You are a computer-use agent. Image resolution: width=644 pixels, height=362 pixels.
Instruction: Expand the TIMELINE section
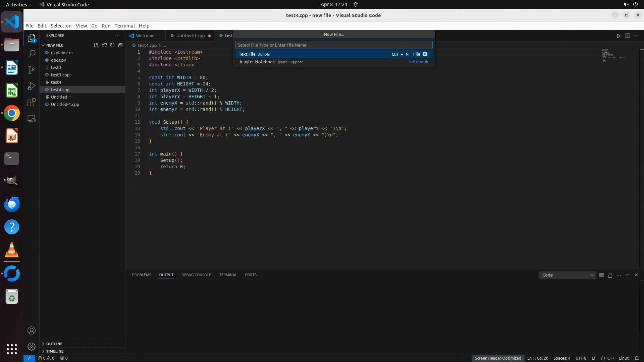pyautogui.click(x=55, y=351)
